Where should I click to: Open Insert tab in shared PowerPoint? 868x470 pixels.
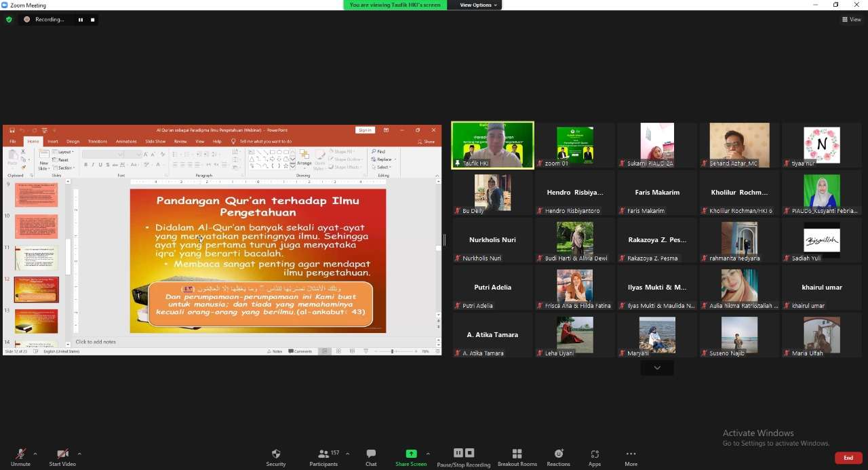[52, 142]
